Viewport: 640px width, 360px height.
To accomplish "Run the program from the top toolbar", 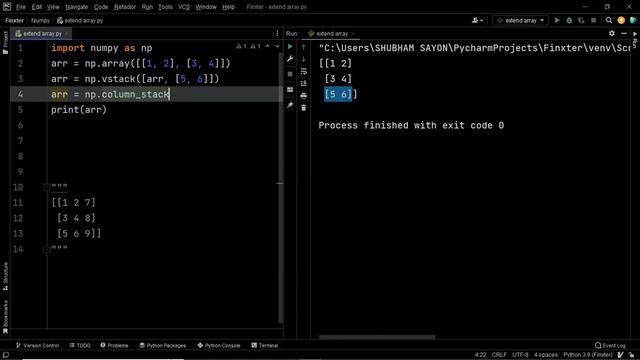I will 557,20.
